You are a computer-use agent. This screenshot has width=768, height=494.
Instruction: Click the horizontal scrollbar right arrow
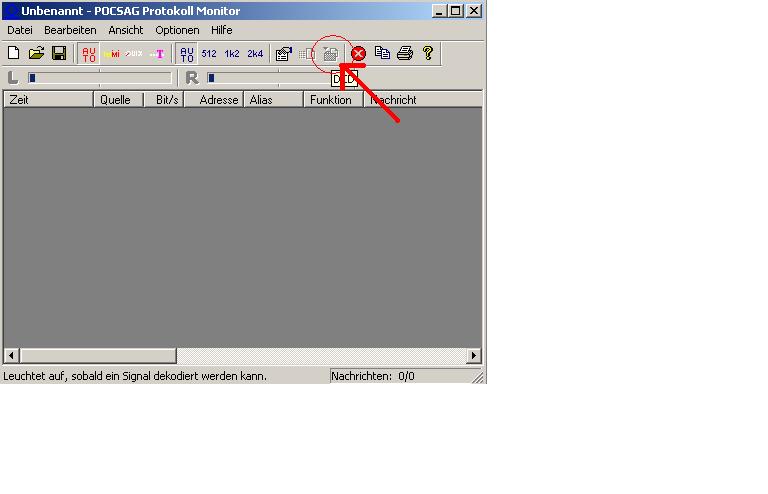click(x=474, y=356)
